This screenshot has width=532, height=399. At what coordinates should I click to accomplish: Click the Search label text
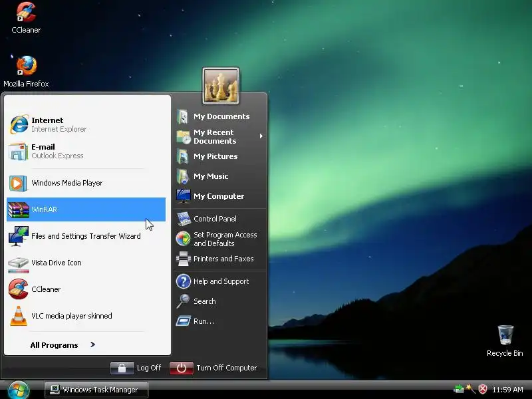pyautogui.click(x=205, y=301)
